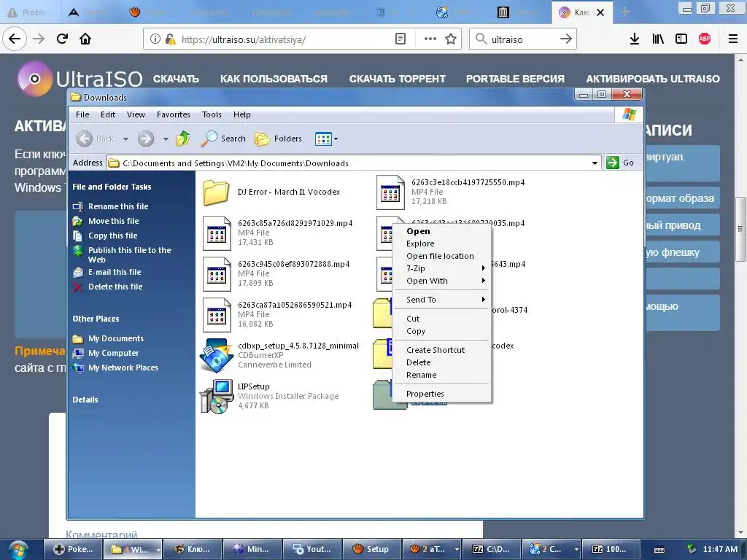This screenshot has height=560, width=747.
Task: Toggle reader view icon in URL bar
Action: point(400,39)
